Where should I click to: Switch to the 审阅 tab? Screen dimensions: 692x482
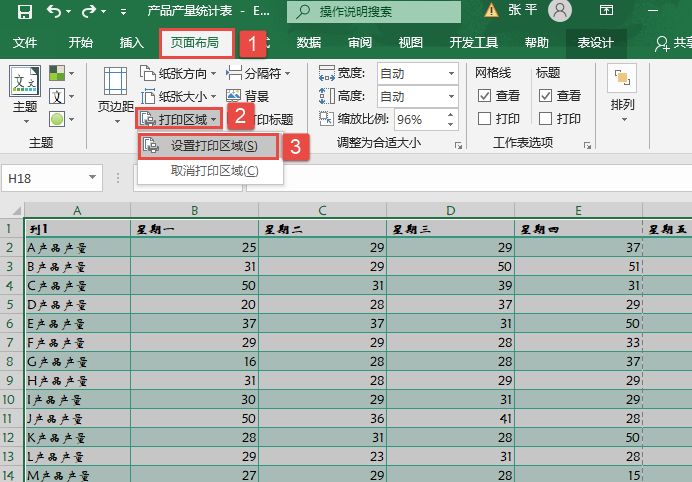click(360, 42)
